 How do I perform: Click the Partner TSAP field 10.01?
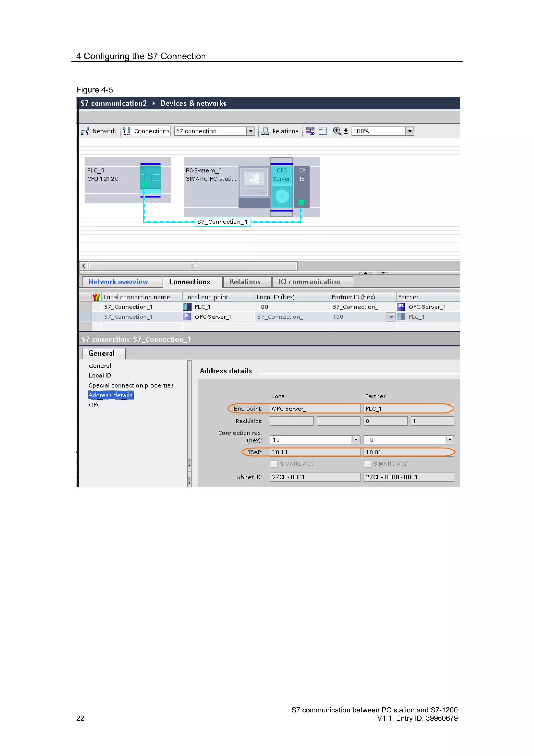click(x=409, y=453)
